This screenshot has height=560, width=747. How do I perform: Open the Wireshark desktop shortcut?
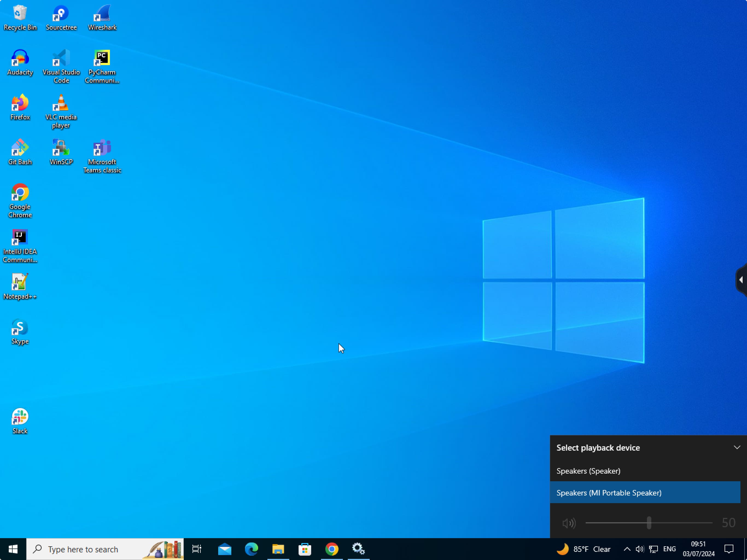(102, 18)
